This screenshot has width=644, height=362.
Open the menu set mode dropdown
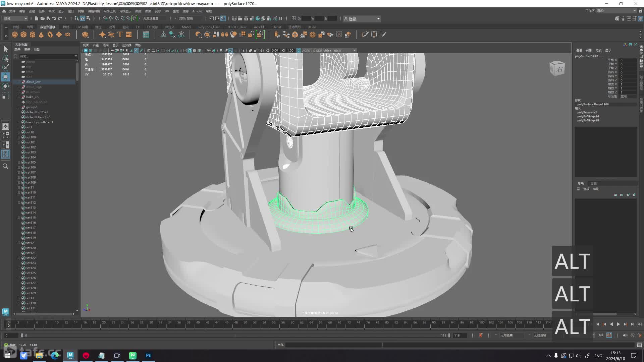point(15,18)
